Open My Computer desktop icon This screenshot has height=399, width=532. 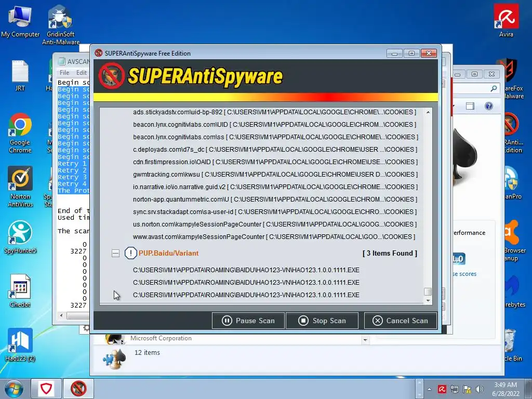point(20,21)
